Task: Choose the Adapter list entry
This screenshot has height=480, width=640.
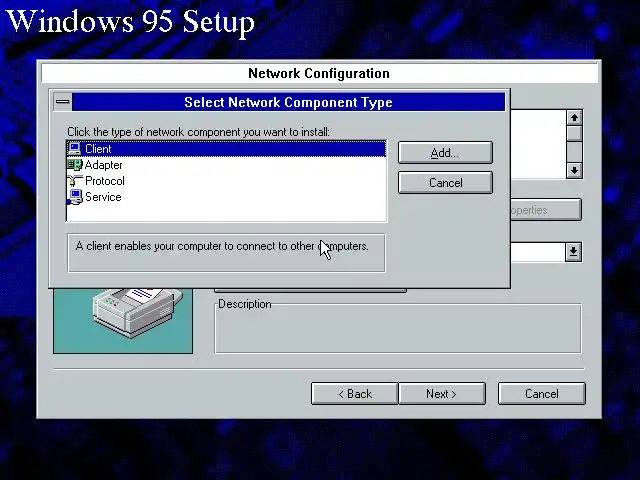Action: click(226, 165)
